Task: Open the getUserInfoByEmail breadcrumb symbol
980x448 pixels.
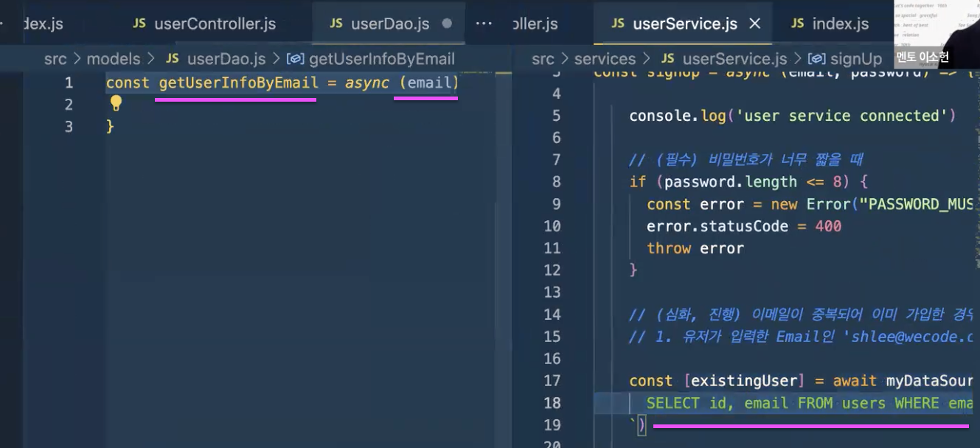Action: pyautogui.click(x=382, y=59)
